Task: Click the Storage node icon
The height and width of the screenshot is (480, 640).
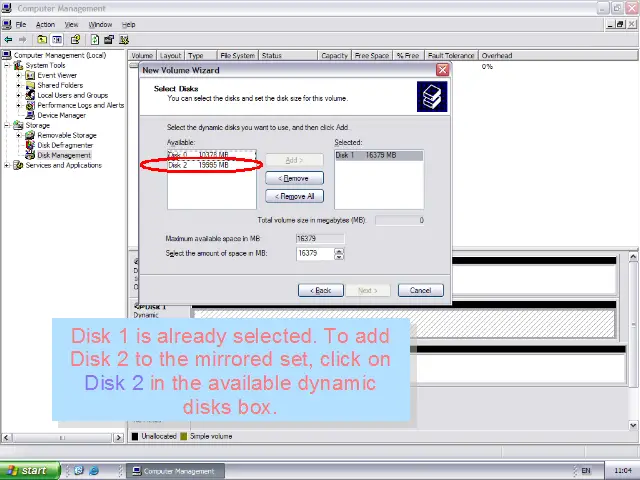Action: (18, 125)
